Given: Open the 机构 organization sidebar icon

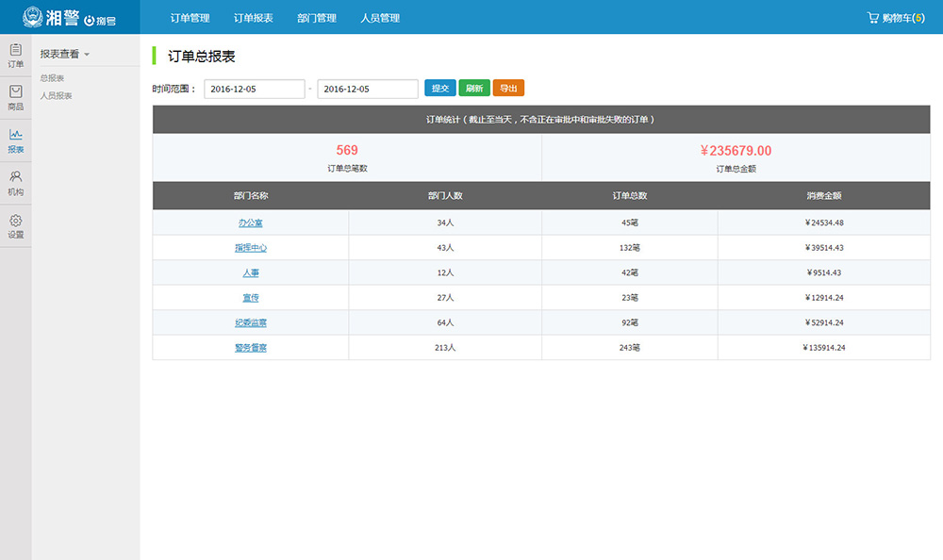Looking at the screenshot, I should coord(15,177).
